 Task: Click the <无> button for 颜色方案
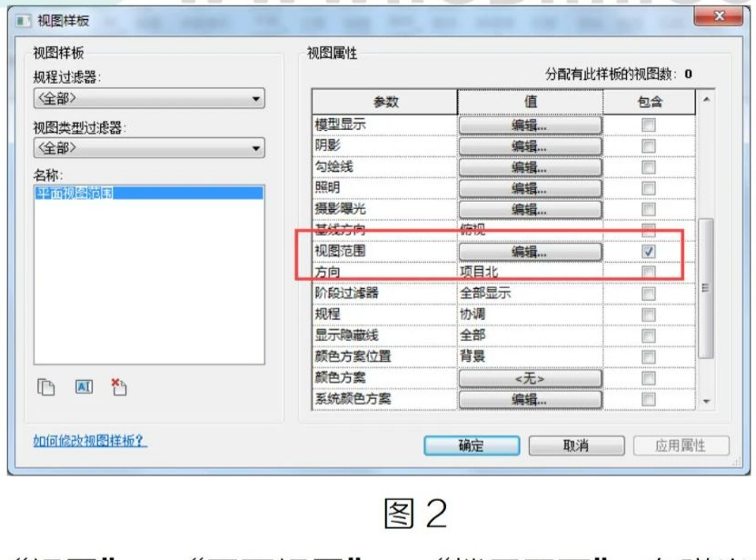(x=530, y=379)
